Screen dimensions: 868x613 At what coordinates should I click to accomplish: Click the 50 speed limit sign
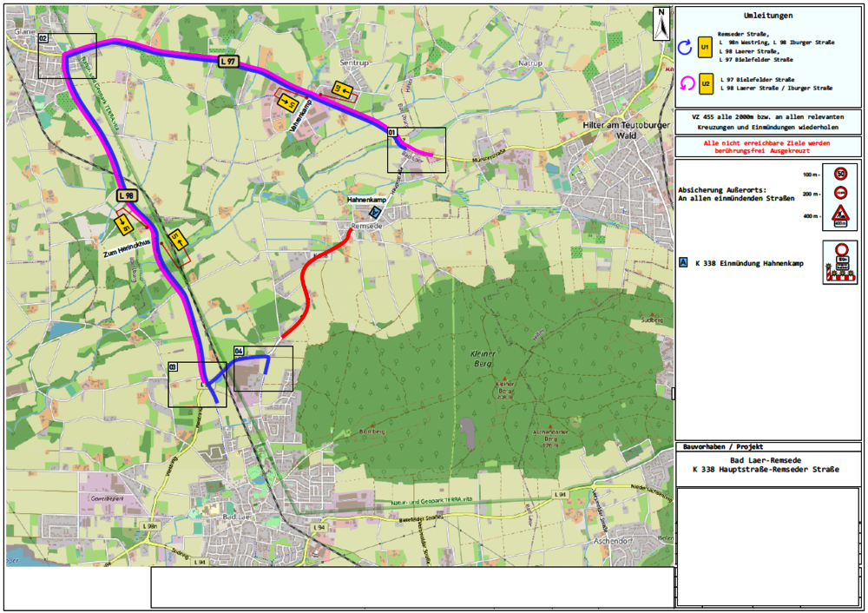839,174
